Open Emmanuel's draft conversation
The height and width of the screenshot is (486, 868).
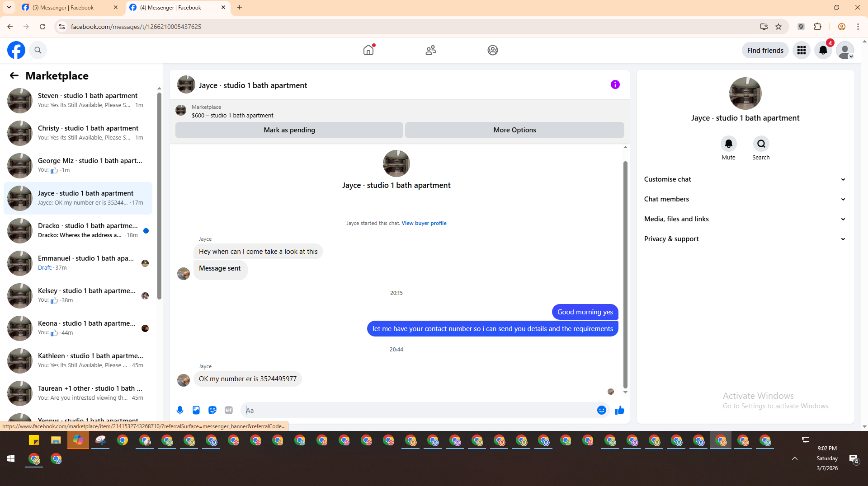78,263
